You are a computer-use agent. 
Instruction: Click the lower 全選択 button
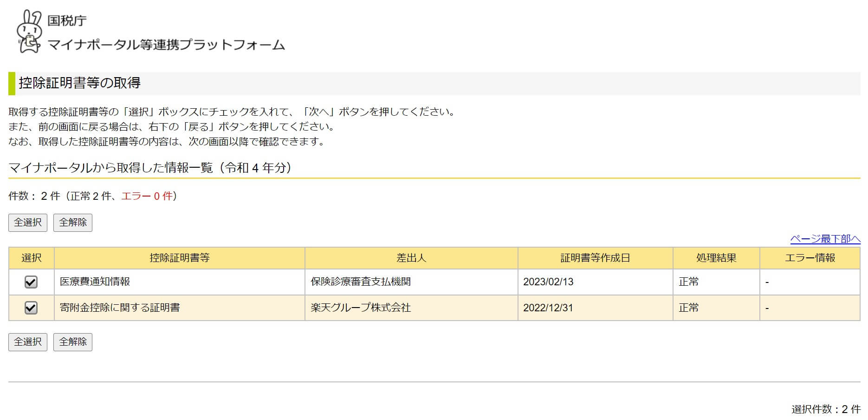coord(28,342)
